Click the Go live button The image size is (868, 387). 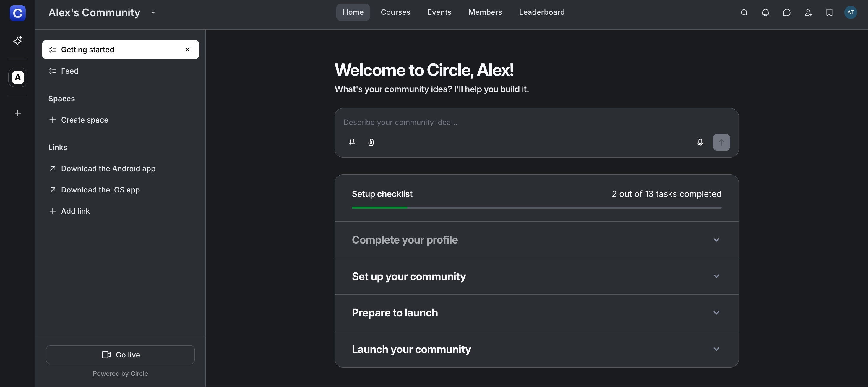120,355
